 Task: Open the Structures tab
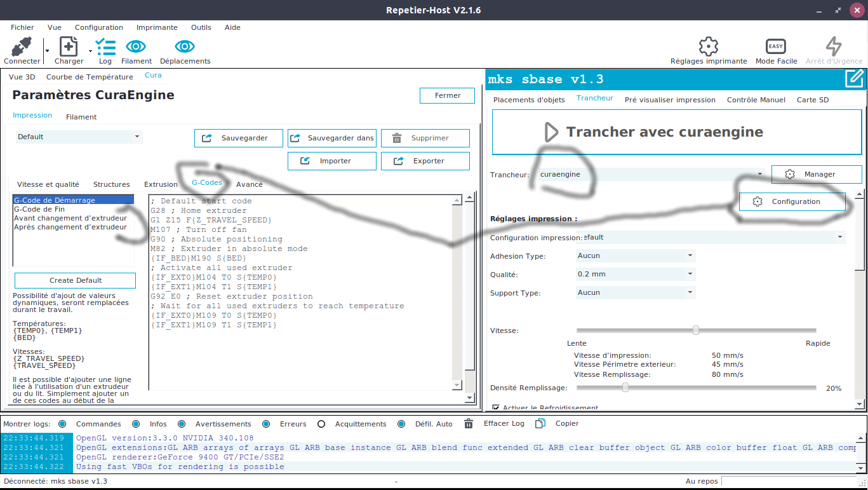point(112,184)
